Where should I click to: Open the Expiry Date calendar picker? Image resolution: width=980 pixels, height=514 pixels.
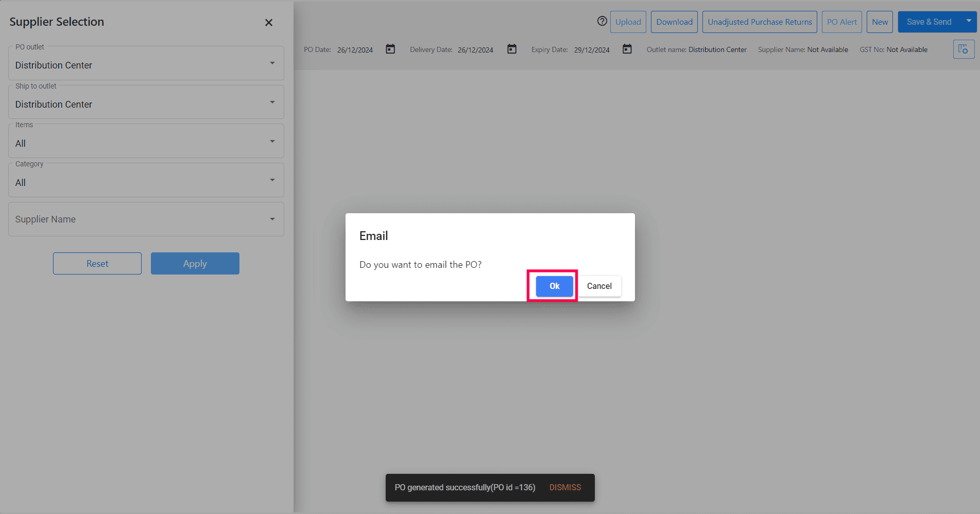tap(627, 49)
